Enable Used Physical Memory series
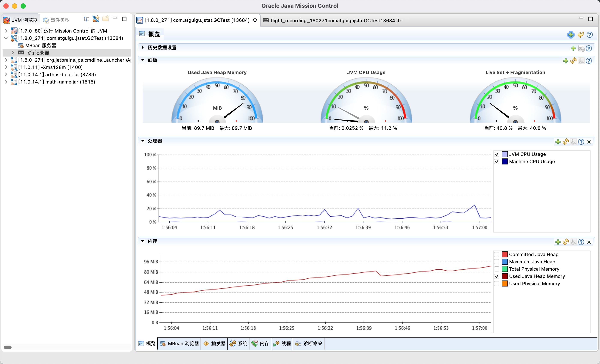 [x=497, y=283]
